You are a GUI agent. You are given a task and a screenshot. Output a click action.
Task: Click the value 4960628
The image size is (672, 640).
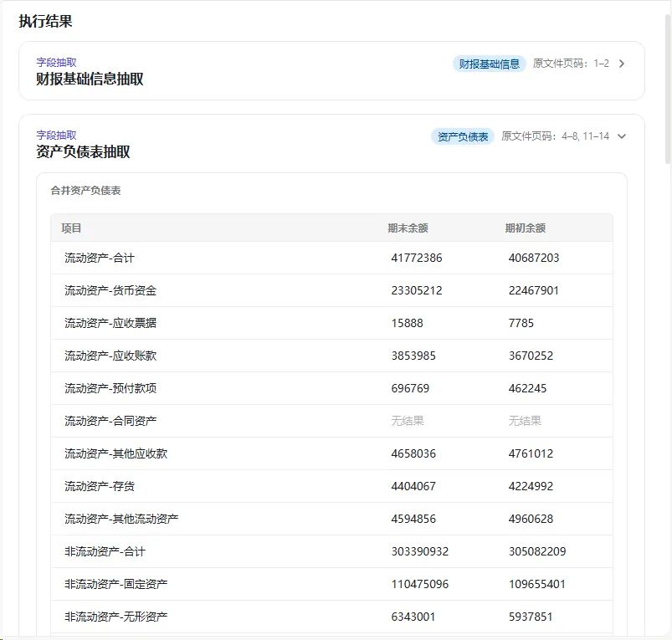(x=531, y=519)
